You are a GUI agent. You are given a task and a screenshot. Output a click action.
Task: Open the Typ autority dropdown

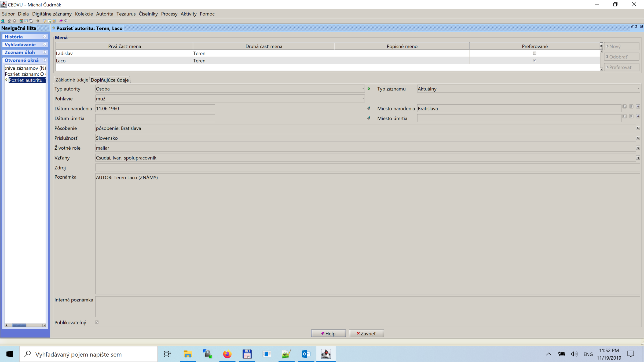point(363,89)
